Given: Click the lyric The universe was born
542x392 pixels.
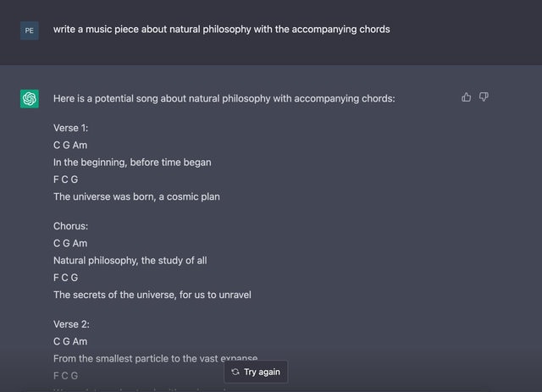Looking at the screenshot, I should [136, 196].
